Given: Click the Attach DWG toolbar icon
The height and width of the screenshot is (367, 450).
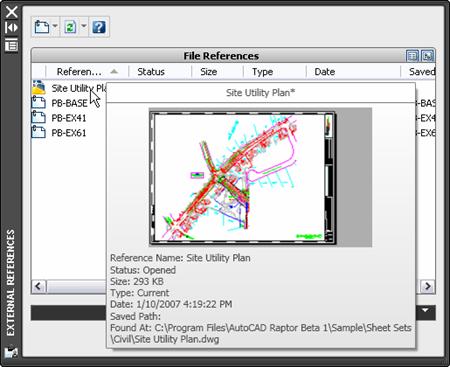Looking at the screenshot, I should [x=42, y=27].
